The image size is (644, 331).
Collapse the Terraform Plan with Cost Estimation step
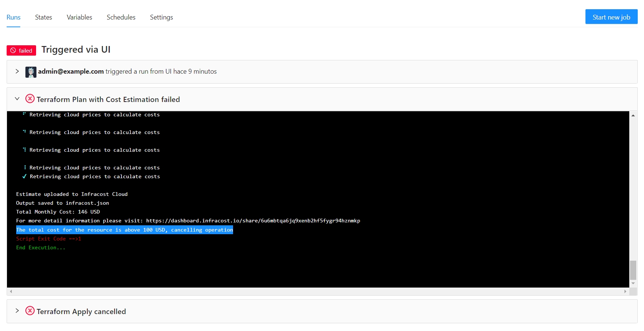click(x=17, y=99)
